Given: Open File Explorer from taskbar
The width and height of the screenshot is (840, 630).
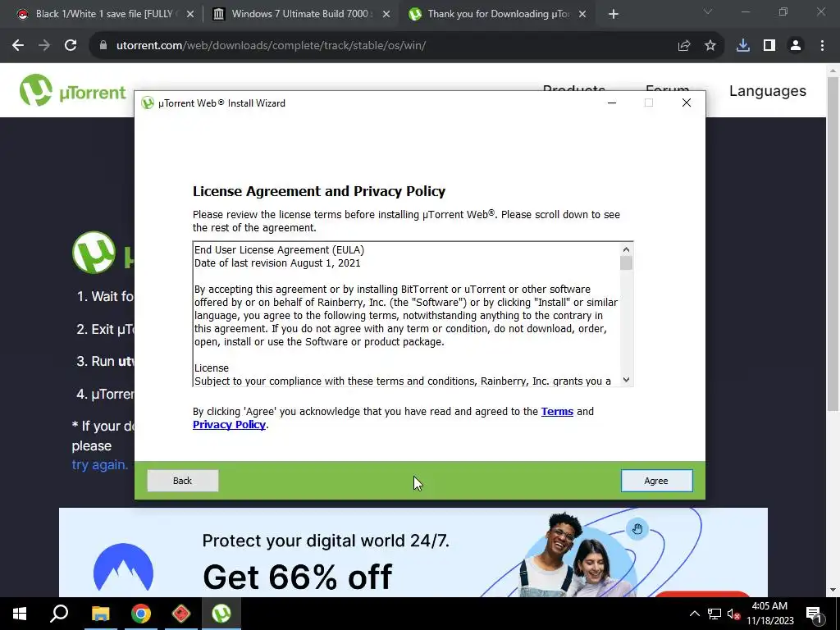Looking at the screenshot, I should coord(100,614).
